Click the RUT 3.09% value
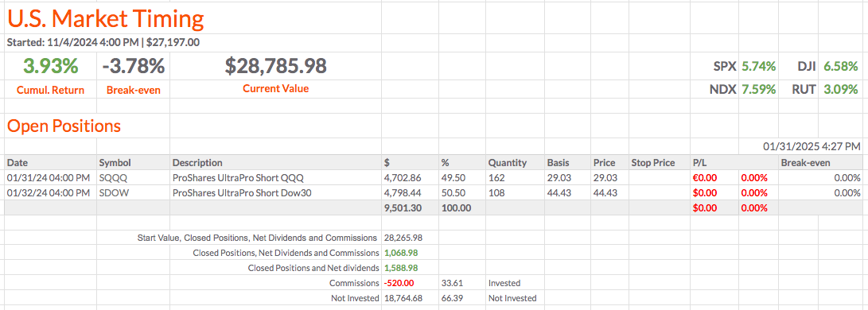Screen dimensions: 868x310 841,89
